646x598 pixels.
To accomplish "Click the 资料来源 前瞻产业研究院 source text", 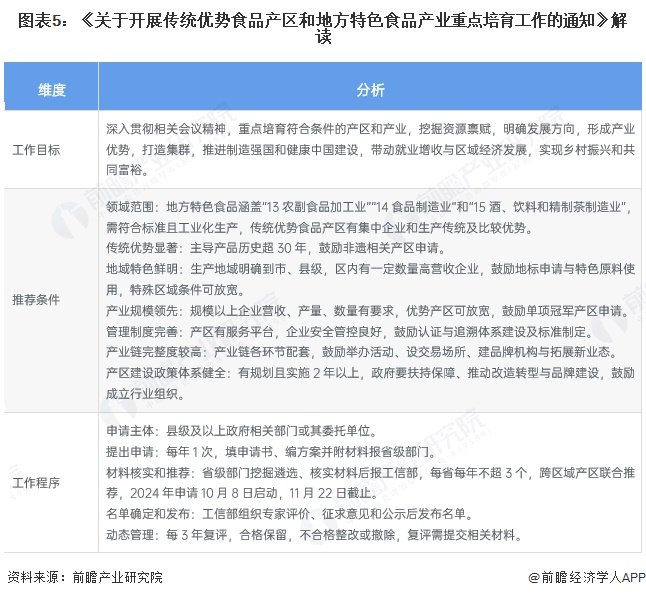I will click(x=85, y=577).
